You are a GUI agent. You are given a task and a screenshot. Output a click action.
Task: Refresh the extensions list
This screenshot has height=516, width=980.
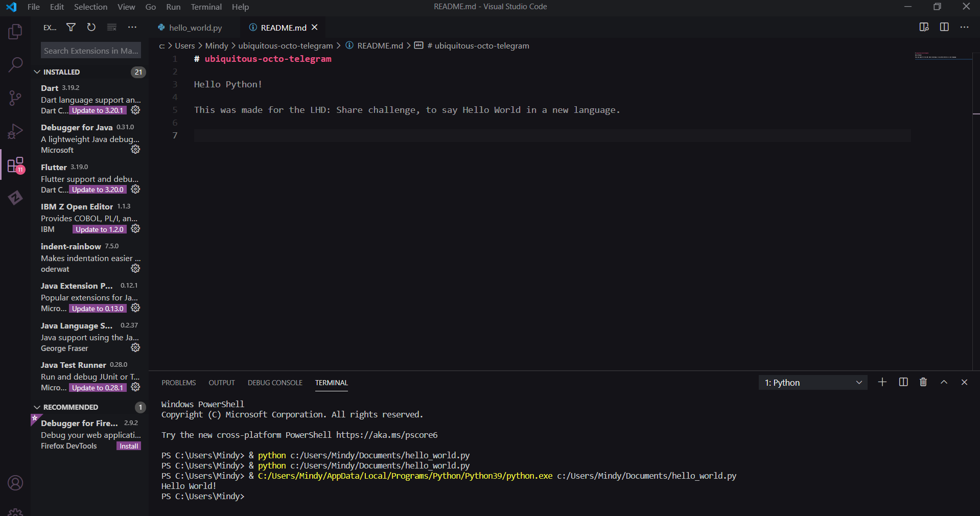tap(91, 27)
